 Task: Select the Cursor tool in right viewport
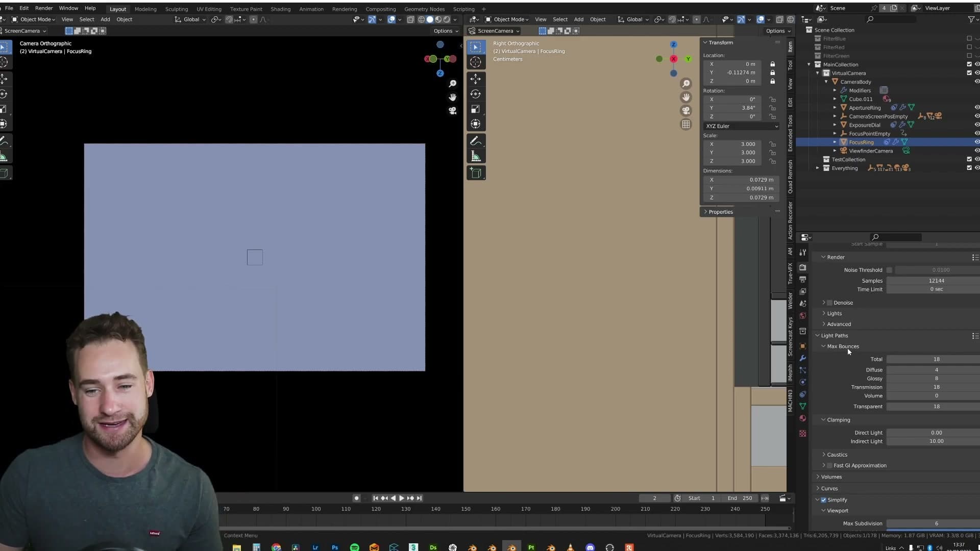(x=476, y=62)
